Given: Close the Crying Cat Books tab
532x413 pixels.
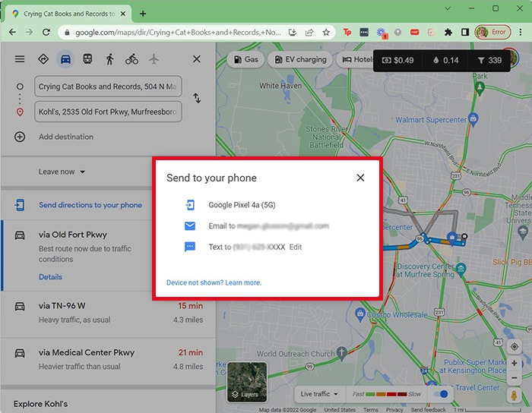Looking at the screenshot, I should click(123, 14).
